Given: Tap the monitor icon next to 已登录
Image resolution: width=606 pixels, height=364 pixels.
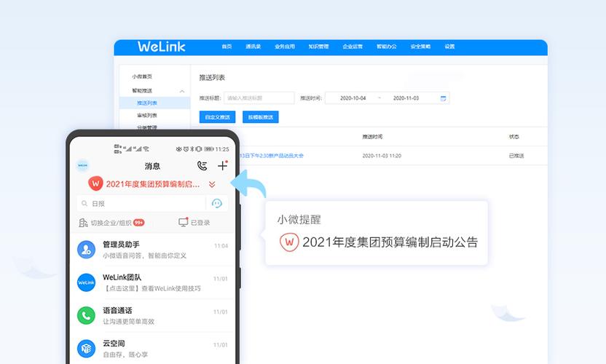Looking at the screenshot, I should [184, 222].
